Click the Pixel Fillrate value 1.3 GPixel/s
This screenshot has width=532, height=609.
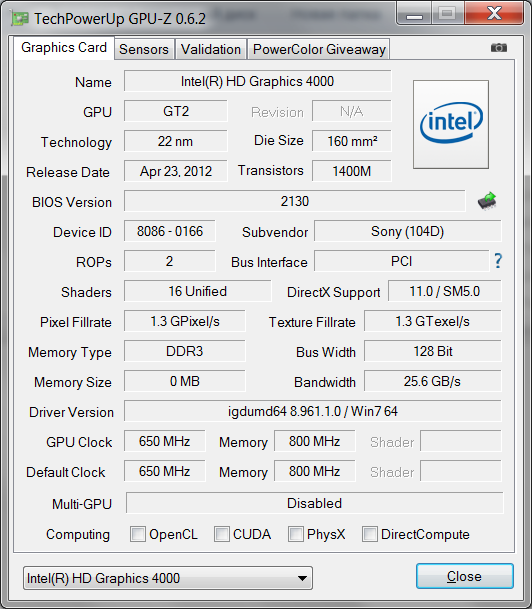click(x=185, y=321)
